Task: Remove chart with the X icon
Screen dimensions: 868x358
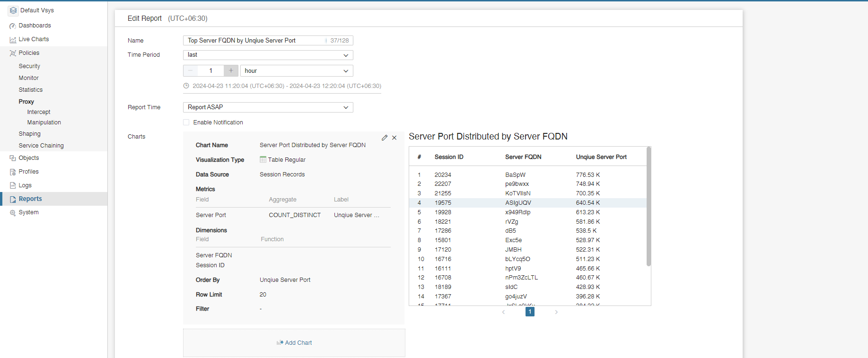Action: pyautogui.click(x=395, y=138)
